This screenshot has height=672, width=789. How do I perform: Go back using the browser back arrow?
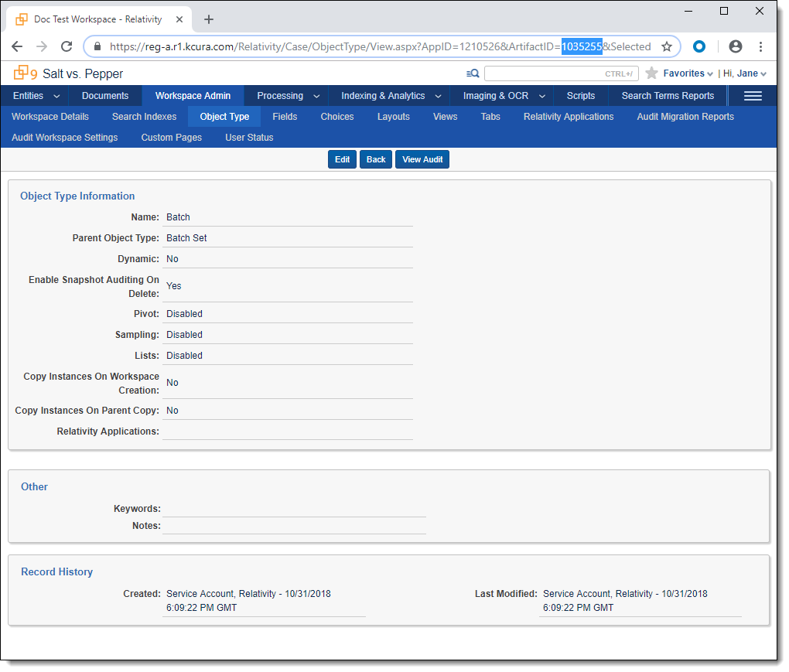17,46
